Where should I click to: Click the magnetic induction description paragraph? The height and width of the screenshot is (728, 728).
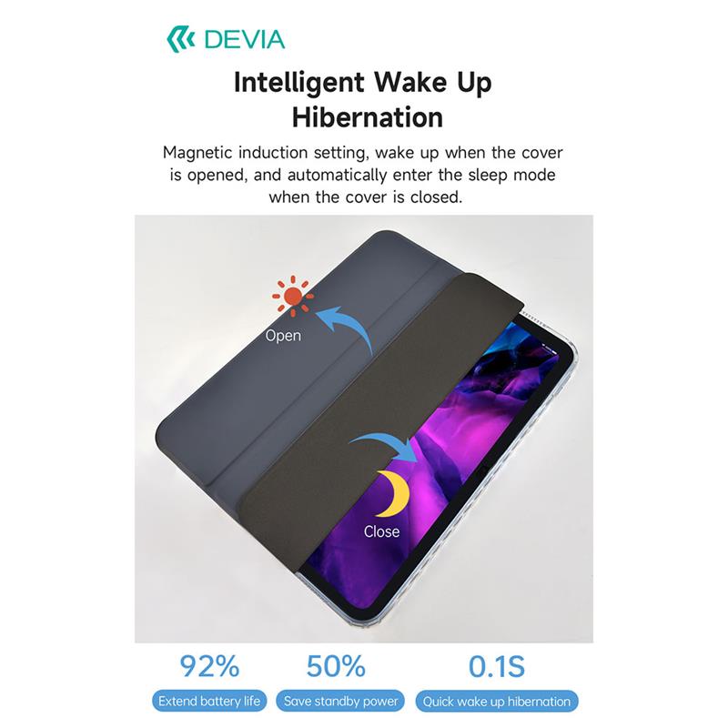[x=363, y=175]
